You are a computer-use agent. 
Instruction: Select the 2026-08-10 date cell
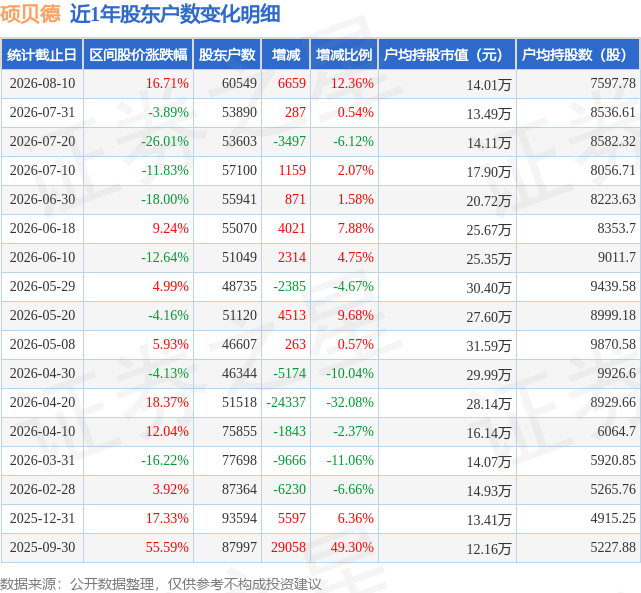(43, 83)
